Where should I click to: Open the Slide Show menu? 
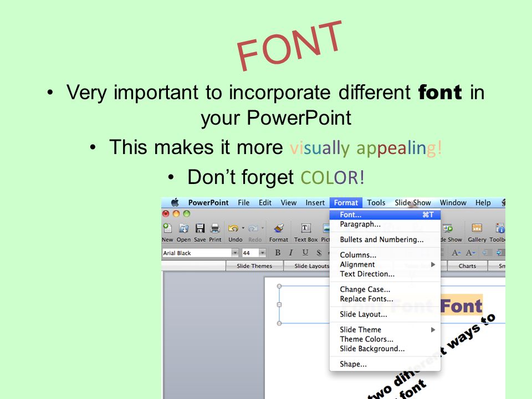(x=412, y=203)
